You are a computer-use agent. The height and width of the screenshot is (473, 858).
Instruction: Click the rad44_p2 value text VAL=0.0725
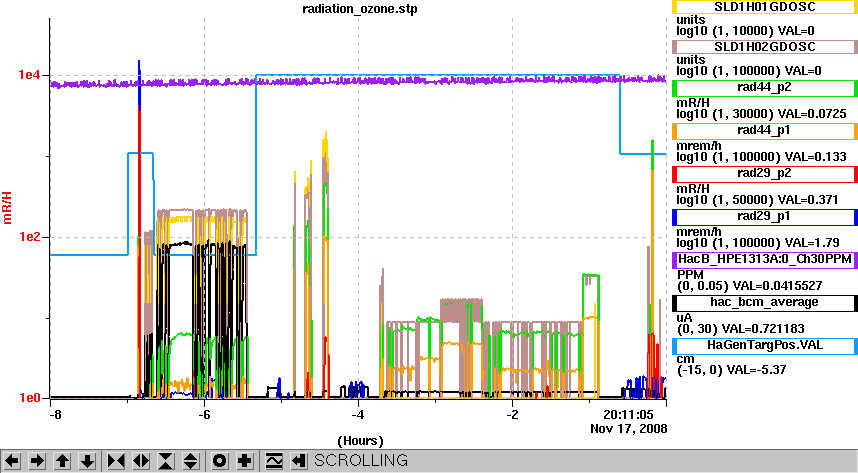pos(812,114)
